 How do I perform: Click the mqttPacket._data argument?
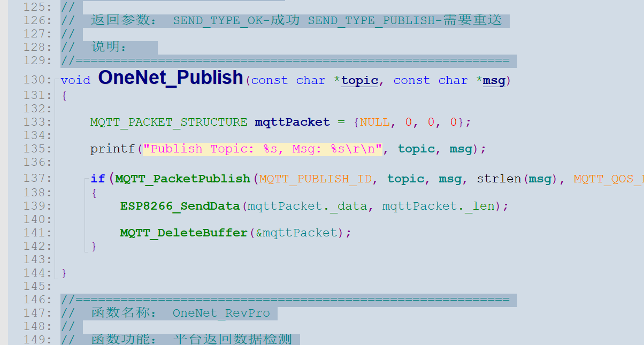point(307,205)
